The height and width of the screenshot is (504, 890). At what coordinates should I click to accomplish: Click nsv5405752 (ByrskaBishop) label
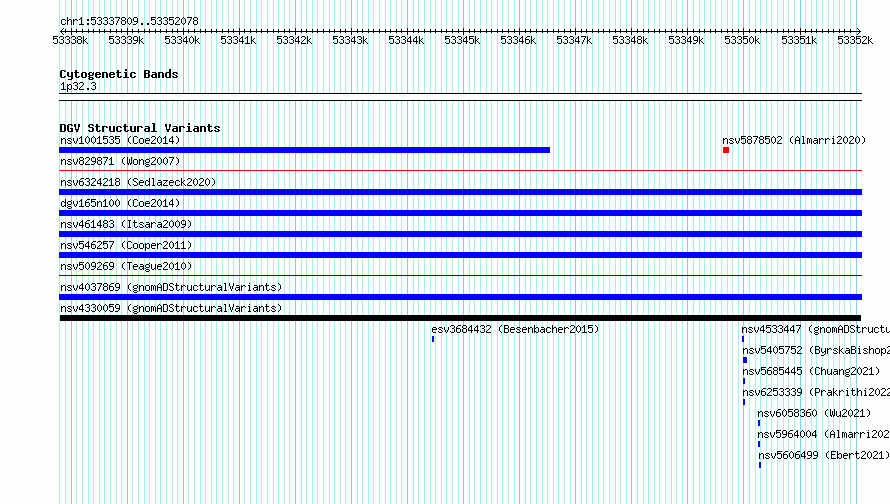pyautogui.click(x=816, y=350)
